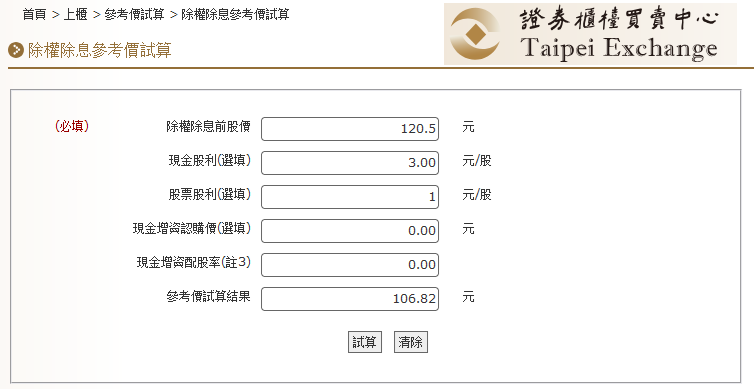Viewport: 754px width, 389px height.
Task: Click the 現金股利 field showing 3.00
Action: [x=350, y=163]
